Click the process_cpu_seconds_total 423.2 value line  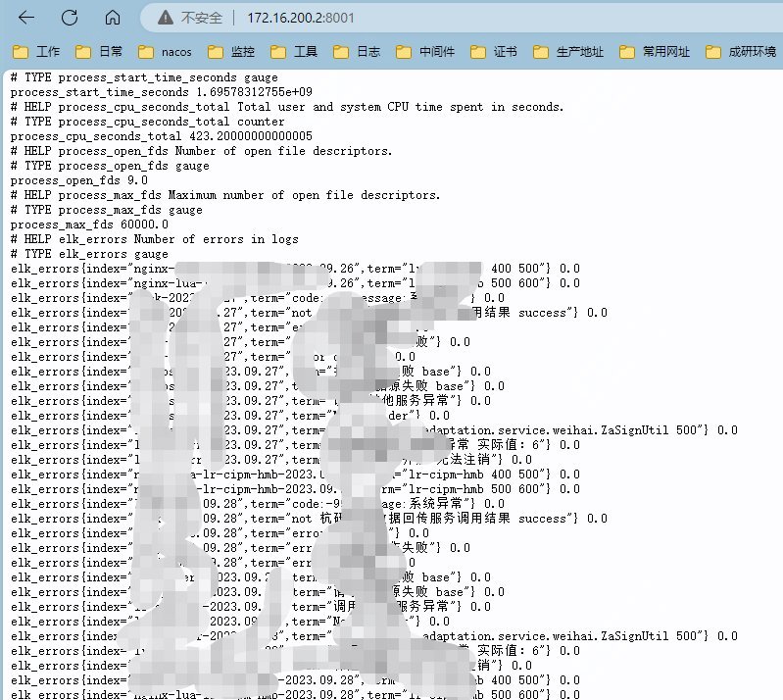click(161, 136)
